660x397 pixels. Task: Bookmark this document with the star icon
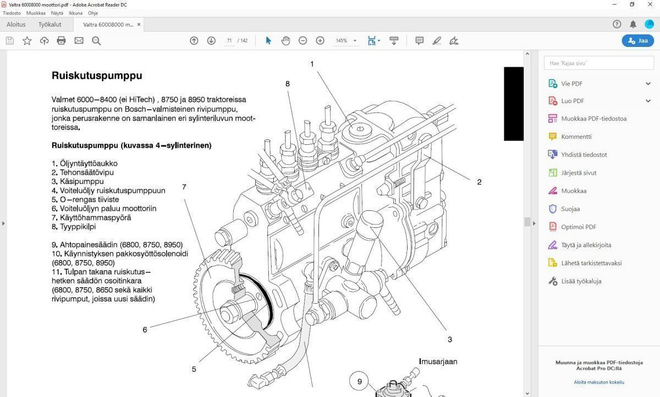click(27, 41)
